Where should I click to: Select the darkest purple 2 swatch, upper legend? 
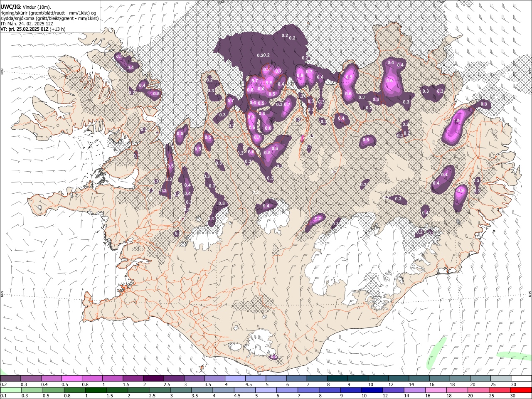coord(153,379)
